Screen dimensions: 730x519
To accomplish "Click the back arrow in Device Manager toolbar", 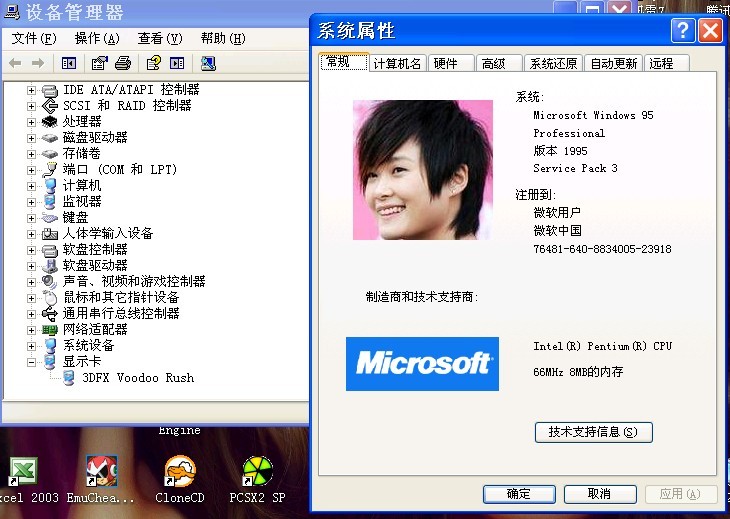I will point(15,63).
